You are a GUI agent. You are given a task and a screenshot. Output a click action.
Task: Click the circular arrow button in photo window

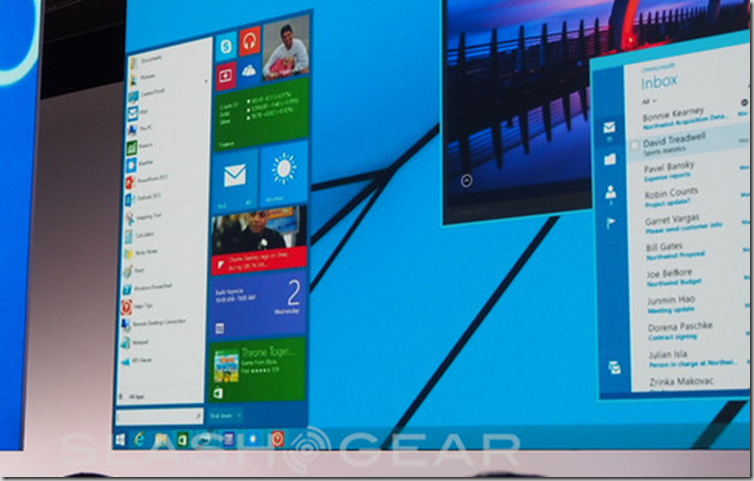[x=466, y=181]
